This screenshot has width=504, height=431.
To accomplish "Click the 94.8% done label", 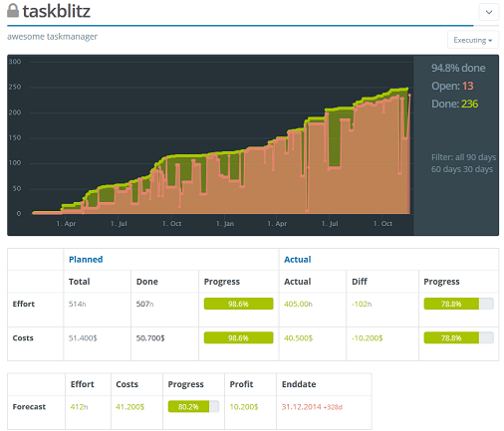I will coord(458,68).
